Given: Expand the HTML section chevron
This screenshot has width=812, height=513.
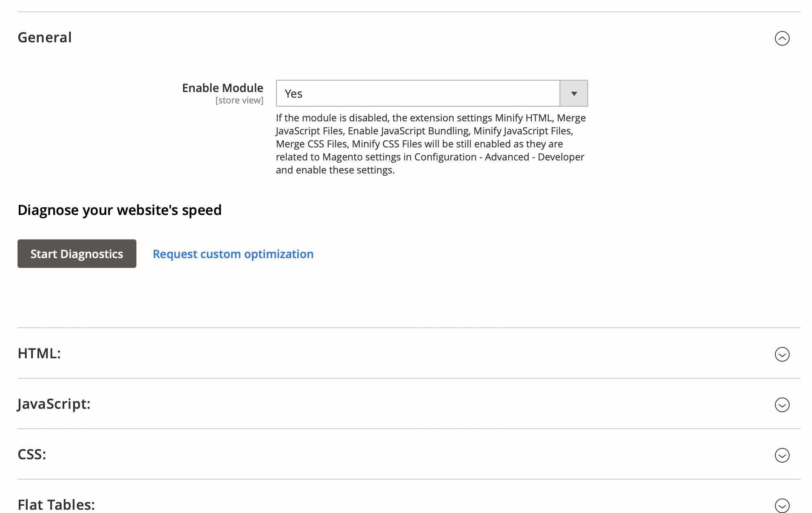Looking at the screenshot, I should point(782,354).
